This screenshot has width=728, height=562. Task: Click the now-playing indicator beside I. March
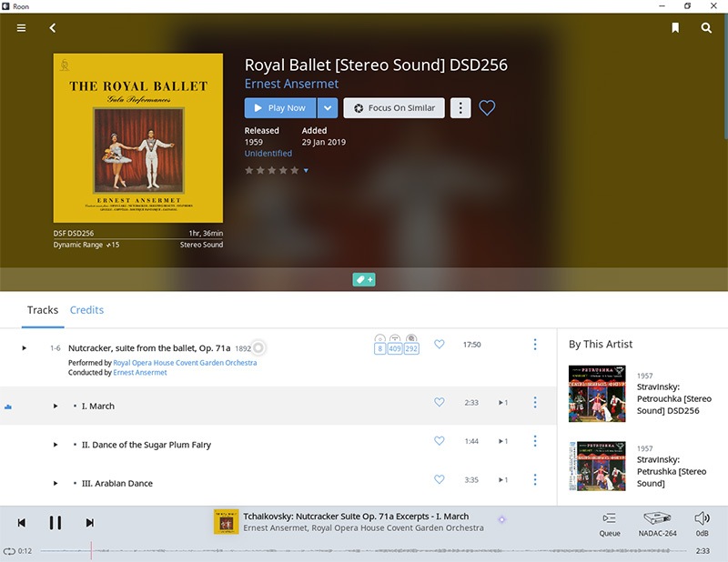(8, 407)
